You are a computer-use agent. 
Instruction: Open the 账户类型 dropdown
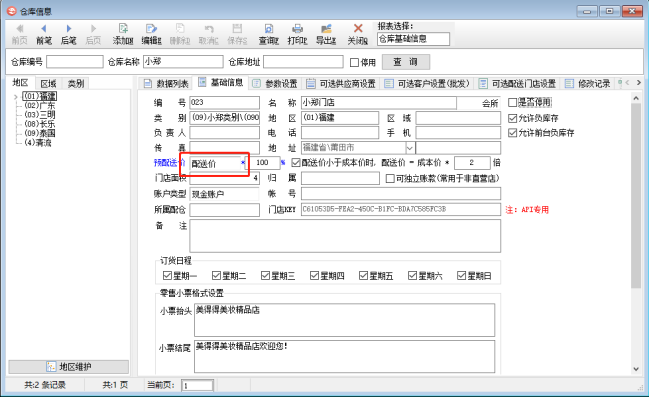(224, 194)
